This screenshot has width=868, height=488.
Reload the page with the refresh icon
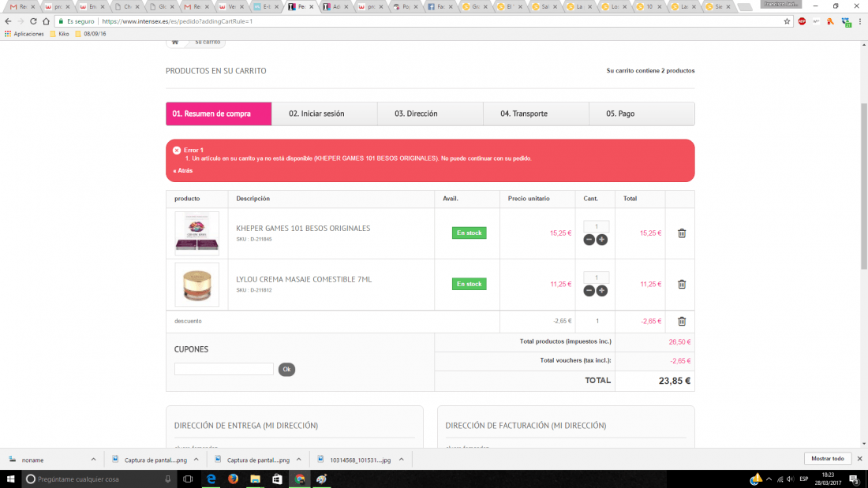click(x=33, y=21)
